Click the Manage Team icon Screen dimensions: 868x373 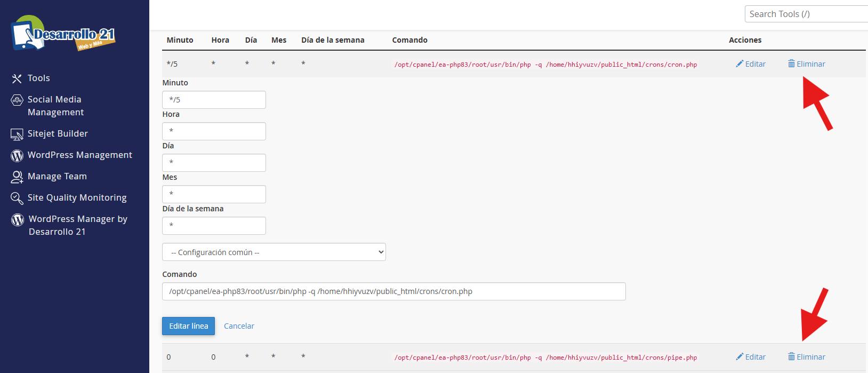point(17,177)
